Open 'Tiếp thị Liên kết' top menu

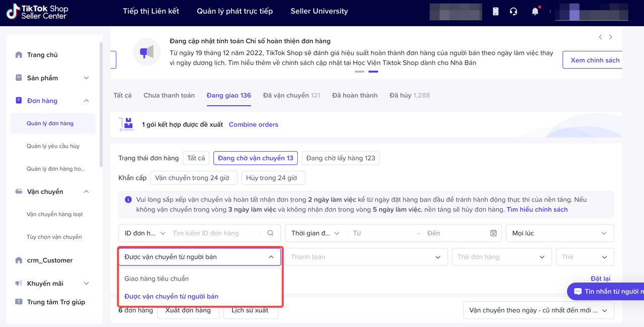[x=151, y=11]
